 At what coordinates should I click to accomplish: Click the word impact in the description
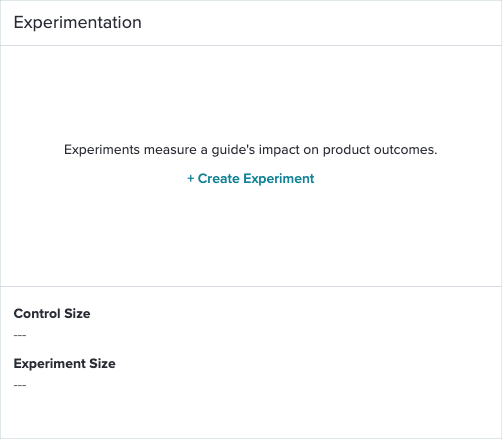coord(279,150)
